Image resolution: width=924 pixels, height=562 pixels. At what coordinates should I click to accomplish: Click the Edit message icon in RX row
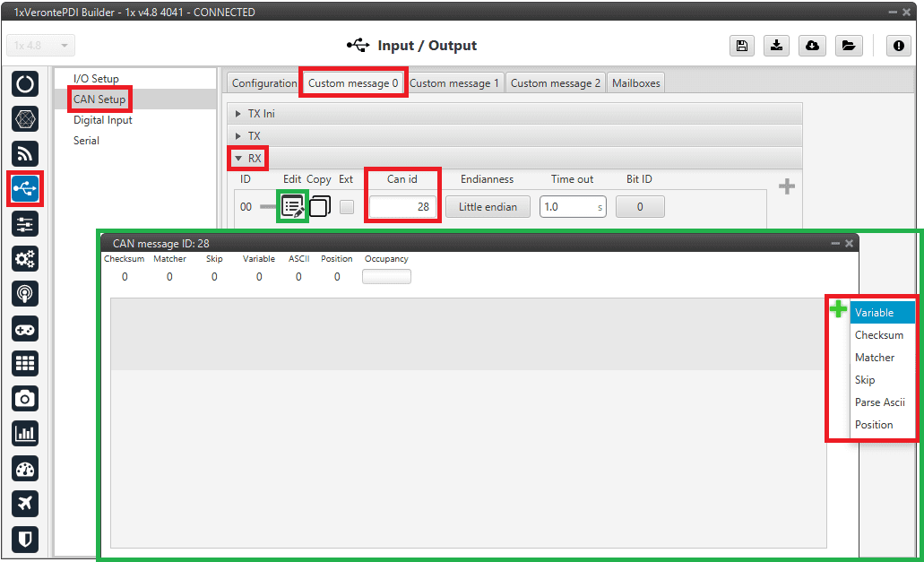[292, 206]
